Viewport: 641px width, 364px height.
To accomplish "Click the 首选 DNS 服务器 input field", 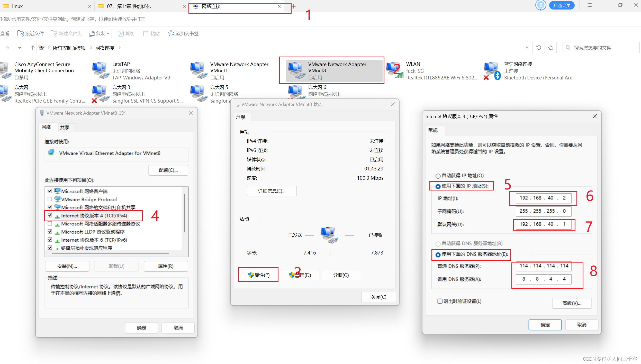I will coord(544,266).
